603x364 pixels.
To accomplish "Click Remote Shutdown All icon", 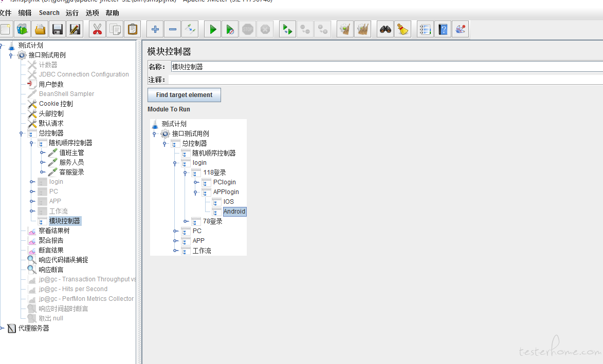I will [323, 29].
